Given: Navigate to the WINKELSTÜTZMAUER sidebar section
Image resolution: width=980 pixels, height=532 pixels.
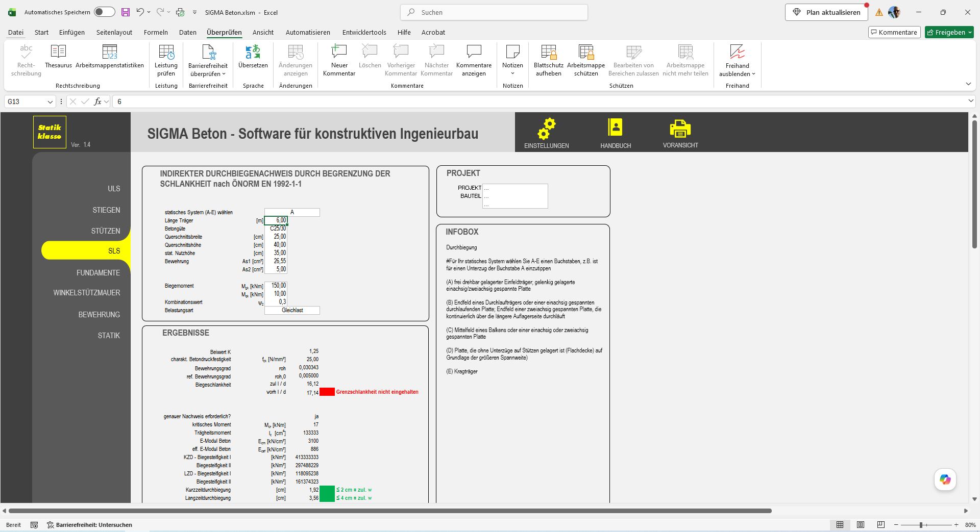Looking at the screenshot, I should [87, 293].
